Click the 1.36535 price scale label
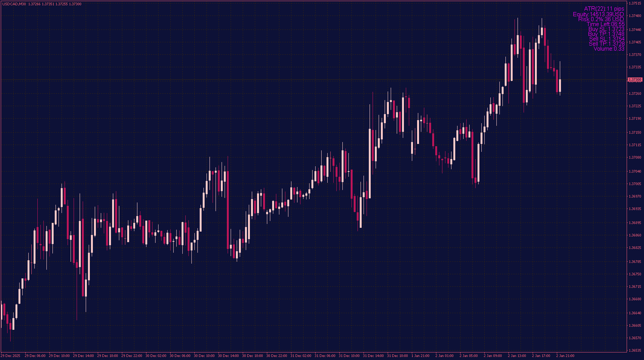This screenshot has height=360, width=644. pos(635,351)
